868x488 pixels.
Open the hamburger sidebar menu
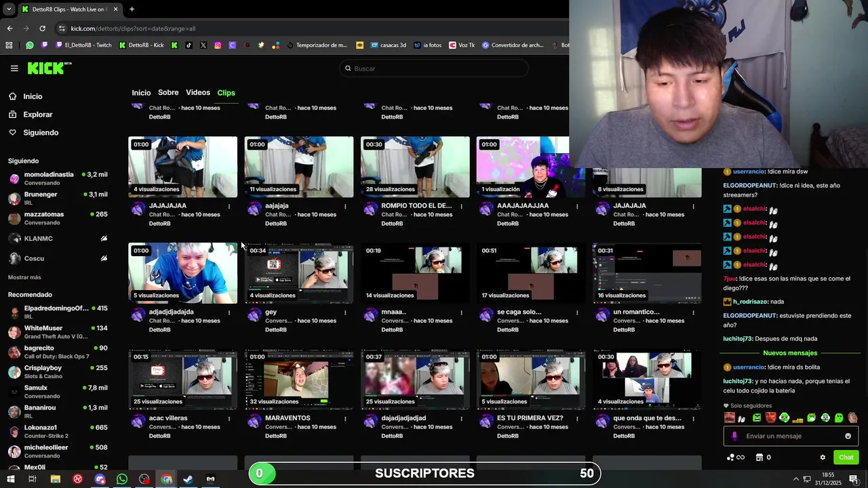point(14,68)
